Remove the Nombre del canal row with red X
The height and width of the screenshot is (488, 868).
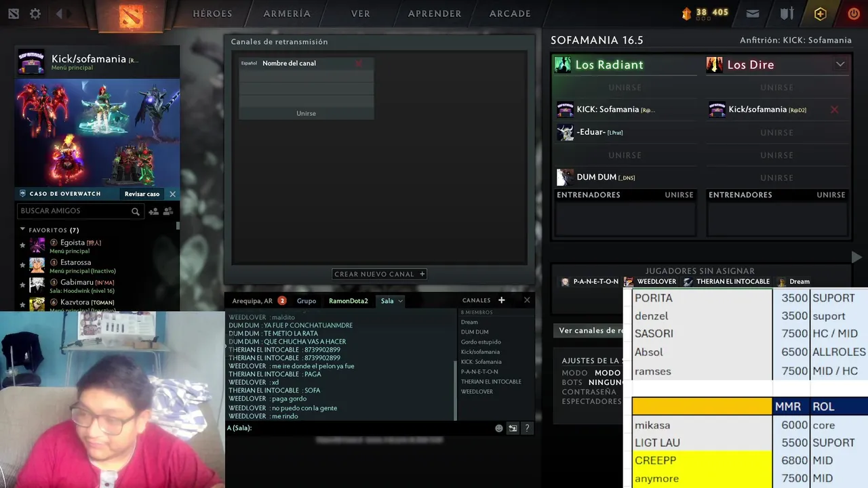point(359,64)
